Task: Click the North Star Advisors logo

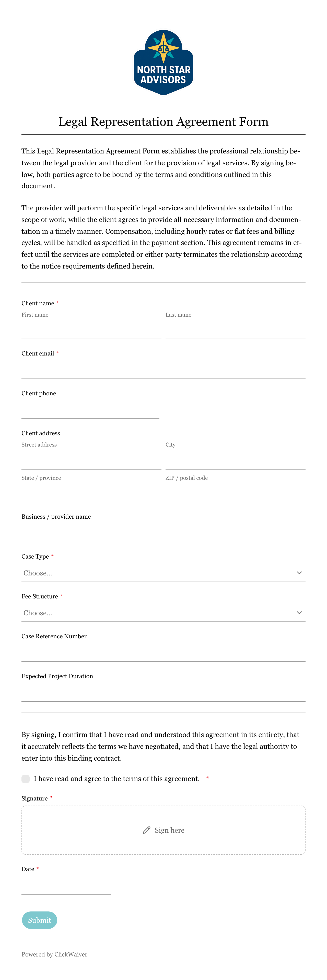Action: (x=163, y=62)
